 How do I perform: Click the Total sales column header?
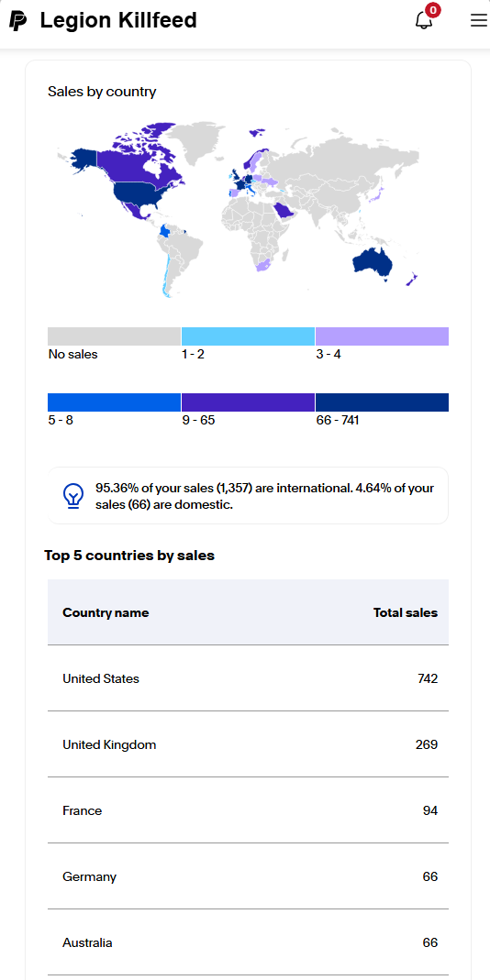pos(406,612)
